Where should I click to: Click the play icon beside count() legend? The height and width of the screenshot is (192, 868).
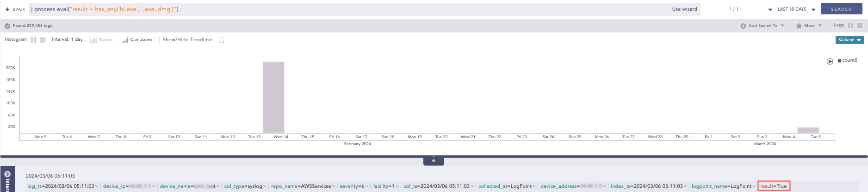[x=830, y=61]
